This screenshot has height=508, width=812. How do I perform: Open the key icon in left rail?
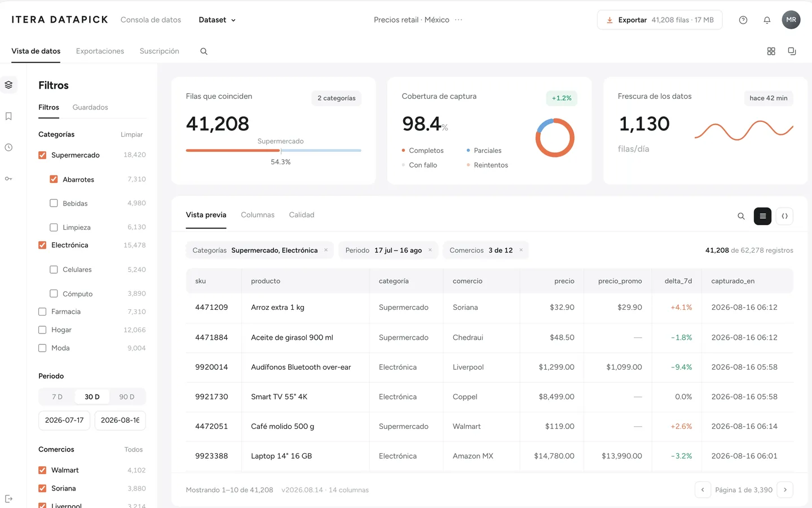tap(8, 178)
